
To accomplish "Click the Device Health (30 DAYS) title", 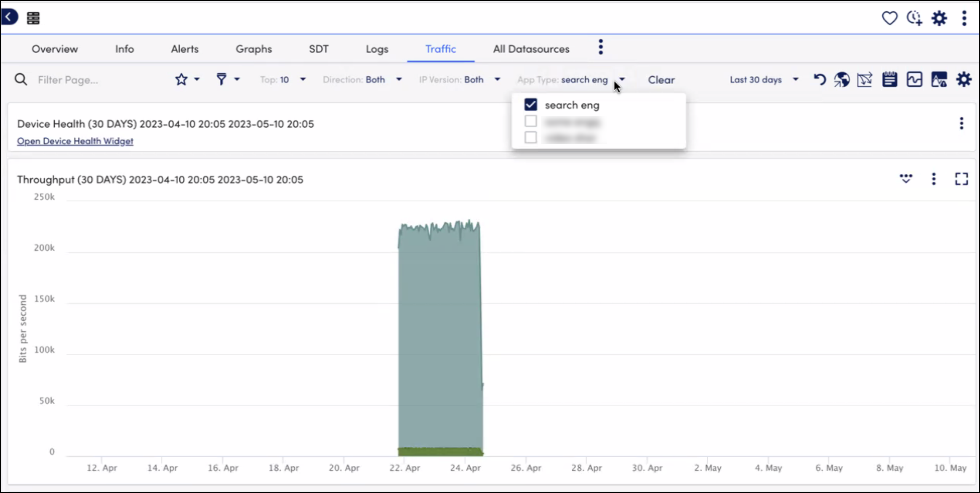I will pos(165,124).
